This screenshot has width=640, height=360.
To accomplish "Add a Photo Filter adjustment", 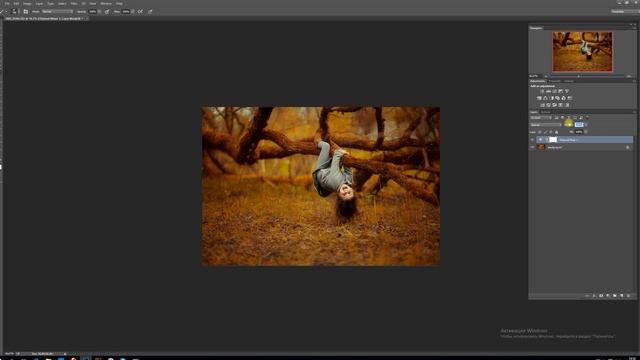I will [x=558, y=98].
